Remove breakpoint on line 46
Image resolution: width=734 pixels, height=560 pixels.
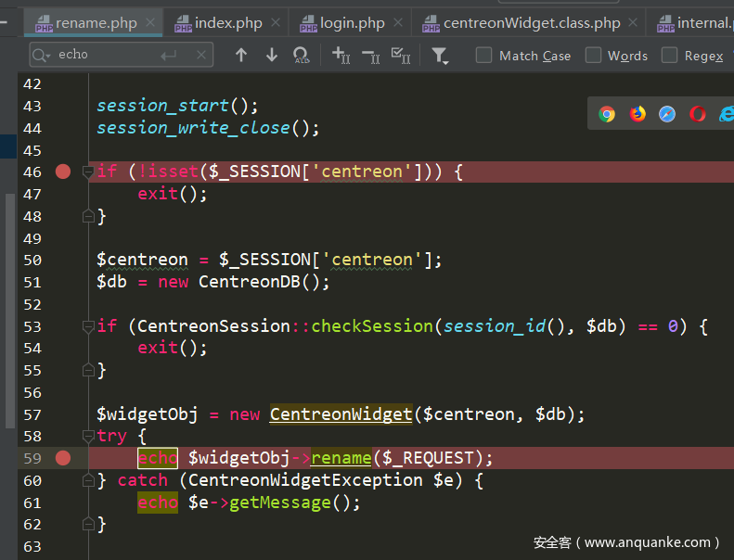tap(62, 172)
